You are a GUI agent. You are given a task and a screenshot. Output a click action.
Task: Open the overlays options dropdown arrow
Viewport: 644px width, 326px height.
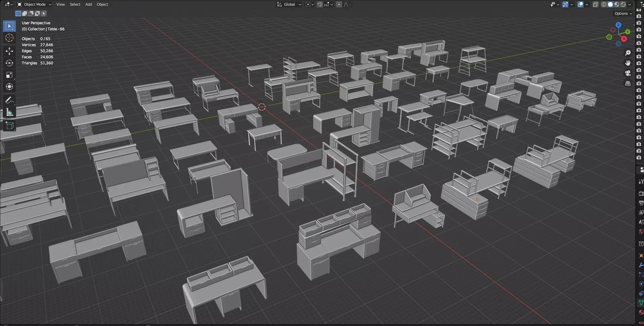[587, 4]
